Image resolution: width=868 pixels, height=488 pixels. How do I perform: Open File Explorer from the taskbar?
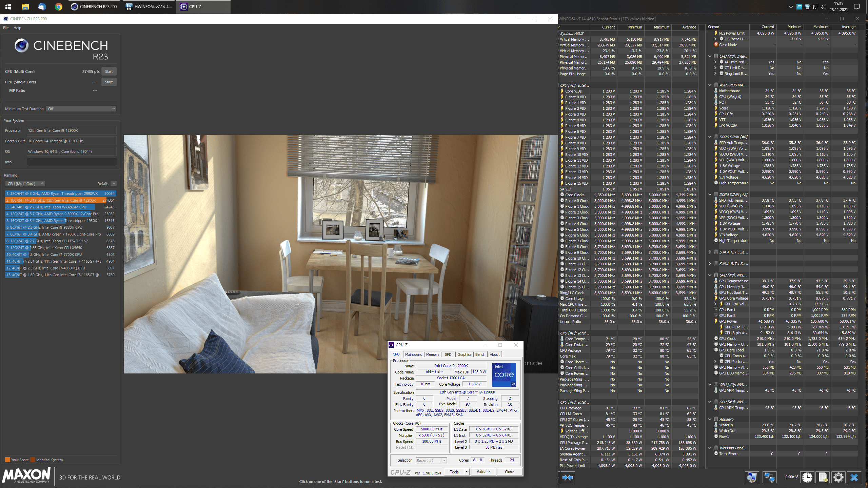tap(25, 6)
